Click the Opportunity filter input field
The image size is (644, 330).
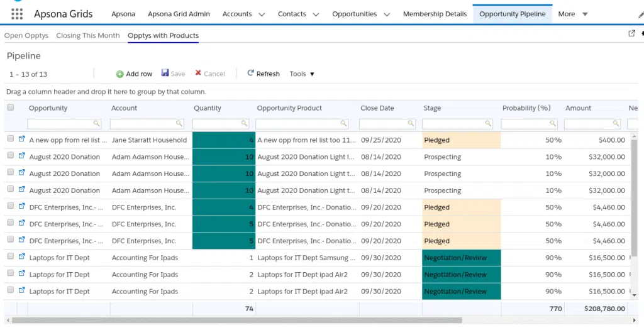[64, 124]
